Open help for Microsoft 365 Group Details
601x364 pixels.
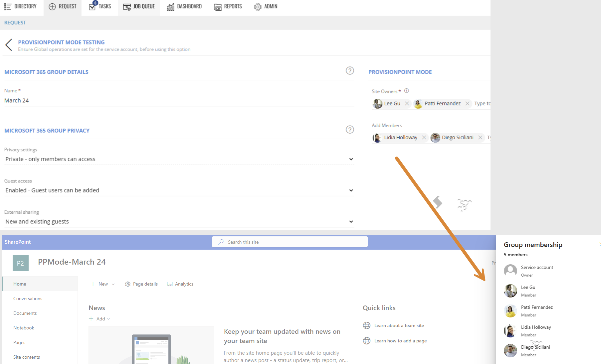[350, 70]
